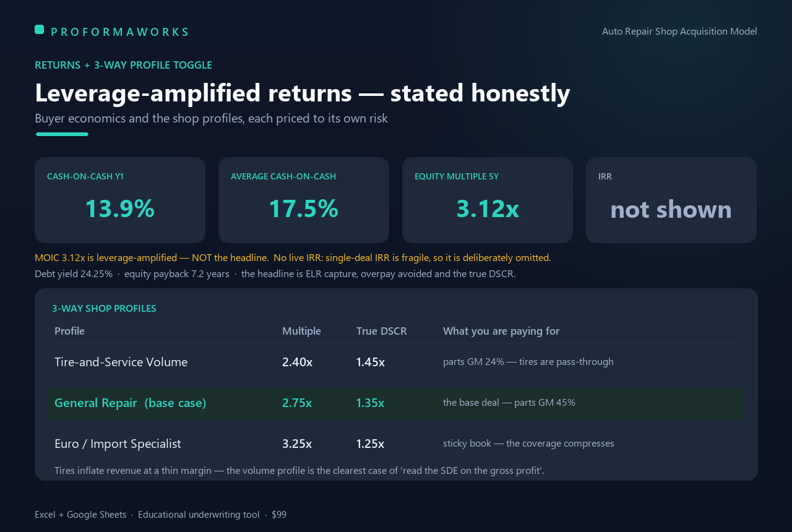
Task: Select the Euro / Import Specialist row
Action: point(396,444)
